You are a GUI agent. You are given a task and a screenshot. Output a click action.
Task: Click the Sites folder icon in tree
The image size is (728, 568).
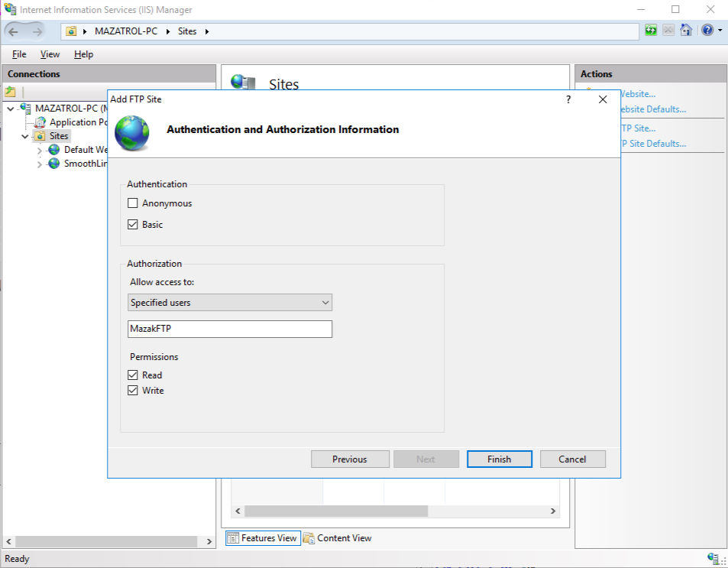pos(40,136)
